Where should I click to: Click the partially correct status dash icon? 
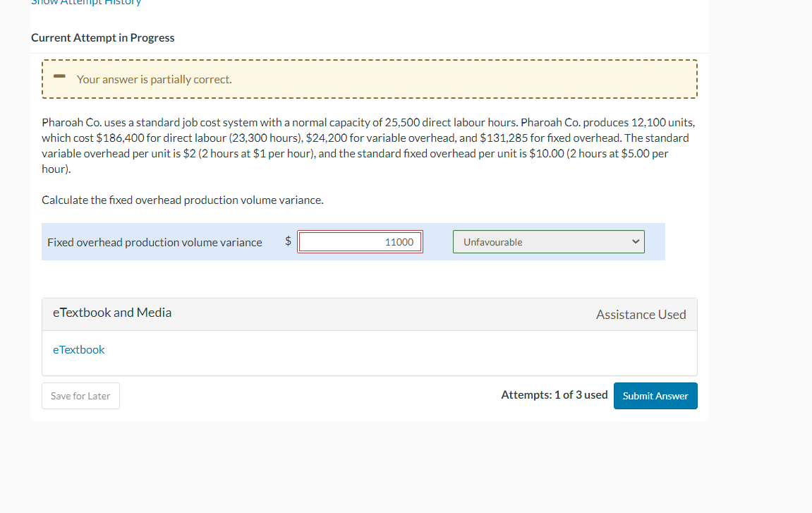click(59, 78)
